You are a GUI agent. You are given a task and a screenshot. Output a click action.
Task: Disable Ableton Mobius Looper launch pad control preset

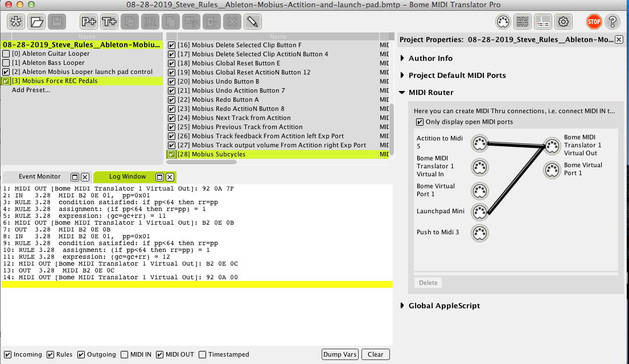coord(6,72)
